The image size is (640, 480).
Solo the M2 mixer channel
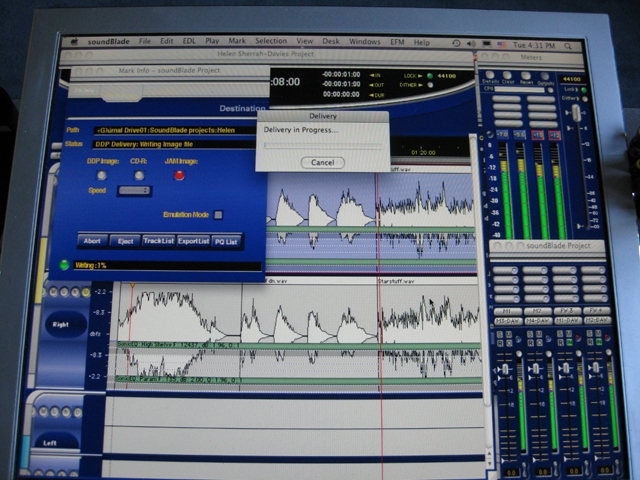click(x=530, y=334)
